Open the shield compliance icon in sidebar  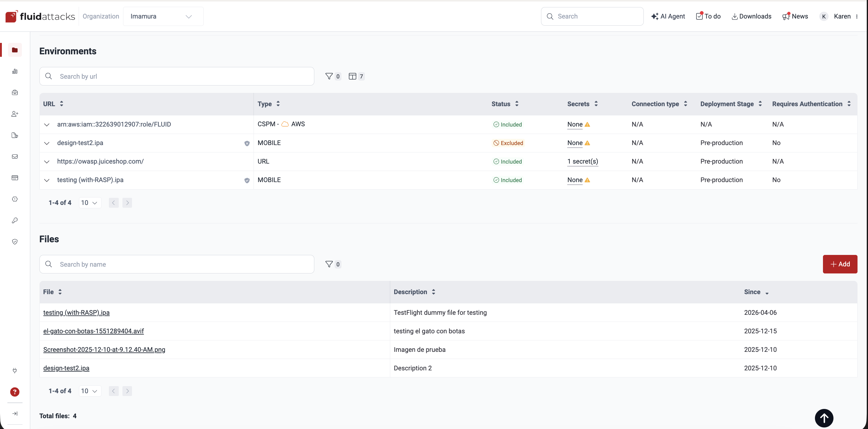15,241
